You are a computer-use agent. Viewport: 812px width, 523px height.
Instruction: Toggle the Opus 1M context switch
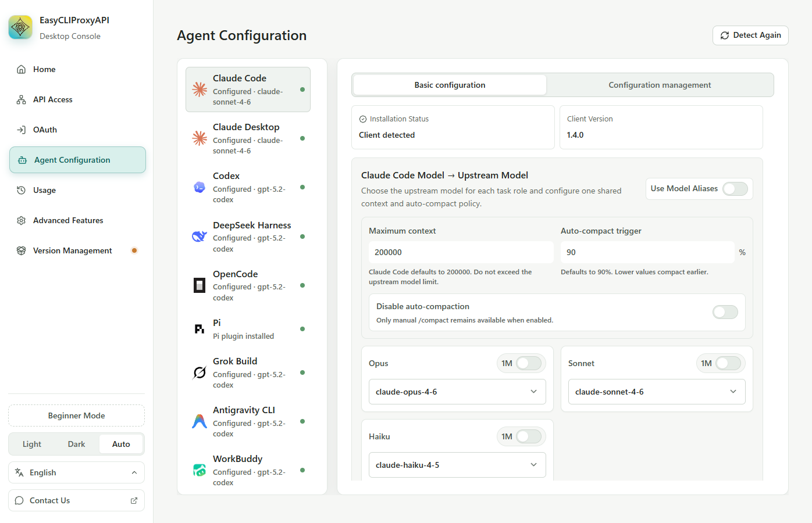coord(529,363)
